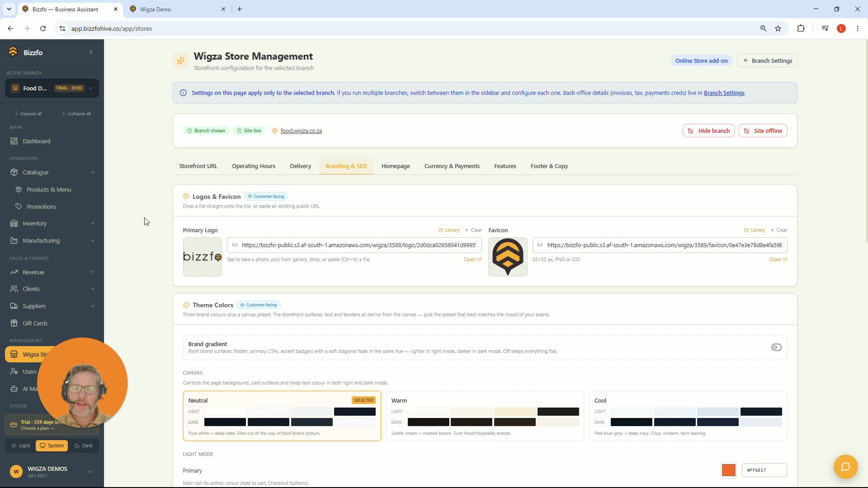Image resolution: width=868 pixels, height=488 pixels.
Task: Switch theme to Dark mode
Action: pos(84,446)
